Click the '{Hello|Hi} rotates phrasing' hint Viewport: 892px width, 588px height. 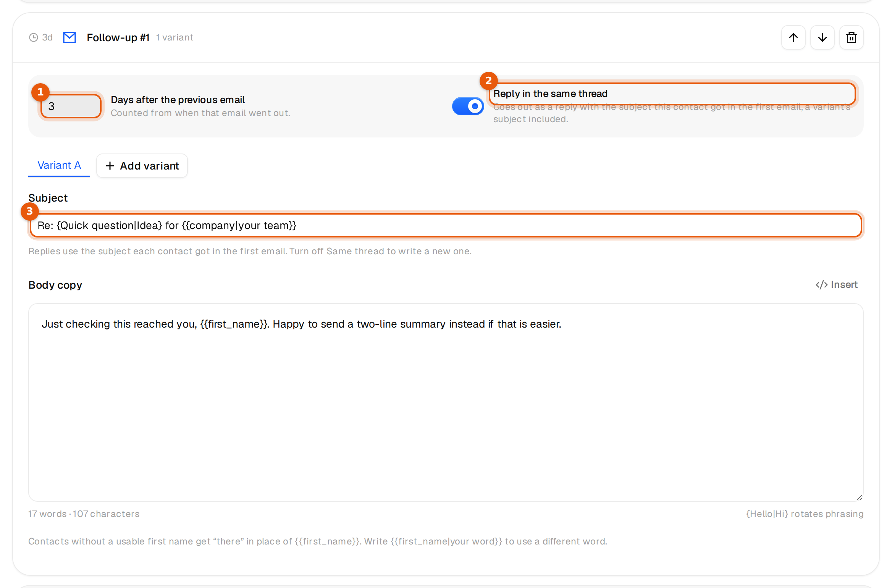805,514
